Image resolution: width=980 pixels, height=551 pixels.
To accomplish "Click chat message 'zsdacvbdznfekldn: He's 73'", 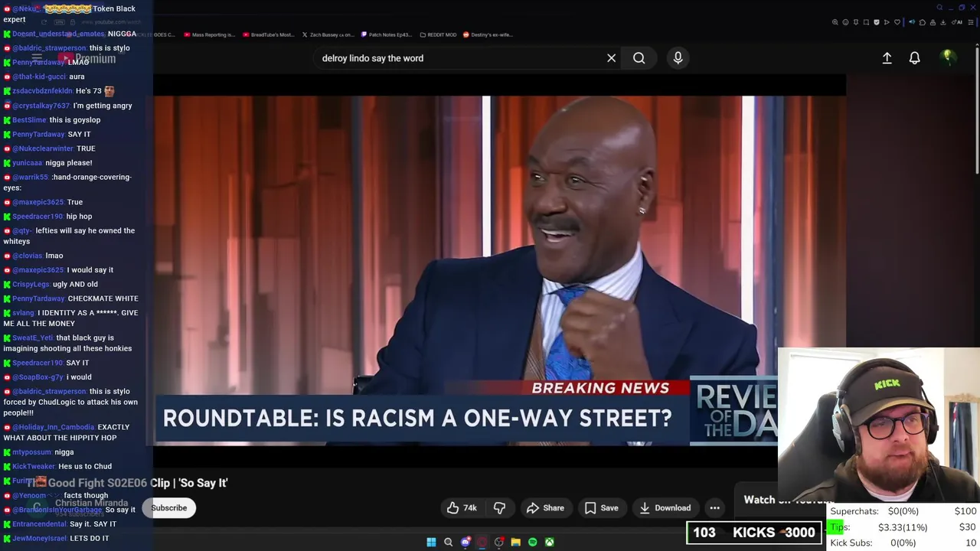I will pyautogui.click(x=58, y=91).
